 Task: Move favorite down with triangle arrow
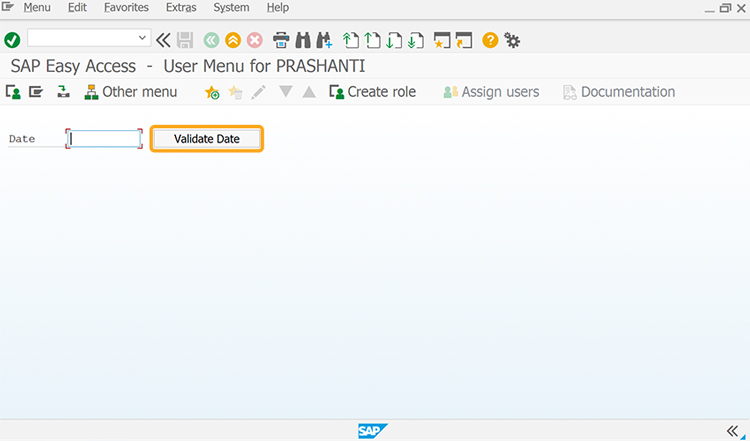pyautogui.click(x=286, y=91)
